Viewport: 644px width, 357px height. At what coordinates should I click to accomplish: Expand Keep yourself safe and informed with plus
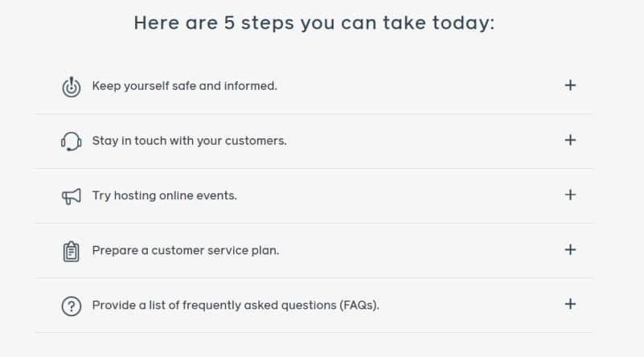[x=570, y=85]
